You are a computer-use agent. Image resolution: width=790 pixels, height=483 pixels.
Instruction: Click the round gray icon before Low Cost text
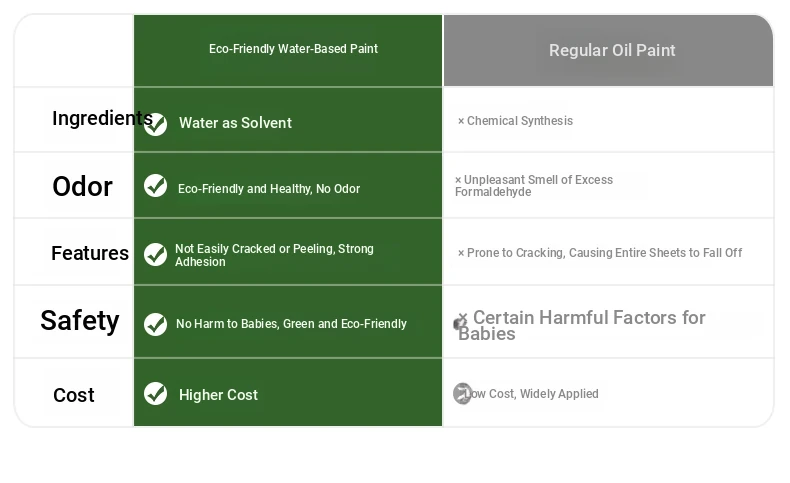[x=462, y=393]
